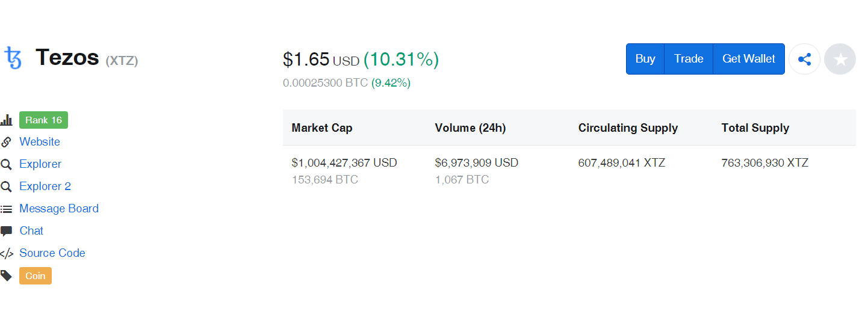Click the tag icon beside Coin
This screenshot has height=323, width=868.
click(6, 275)
